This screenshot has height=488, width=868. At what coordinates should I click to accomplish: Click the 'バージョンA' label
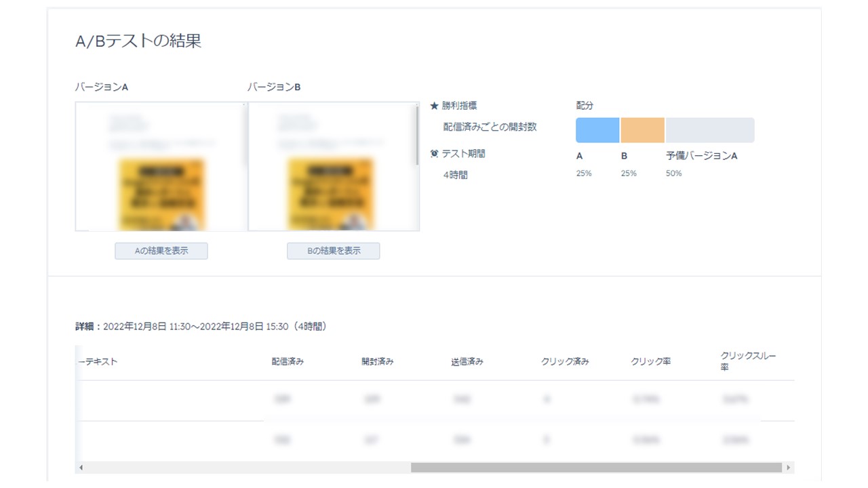tap(102, 87)
